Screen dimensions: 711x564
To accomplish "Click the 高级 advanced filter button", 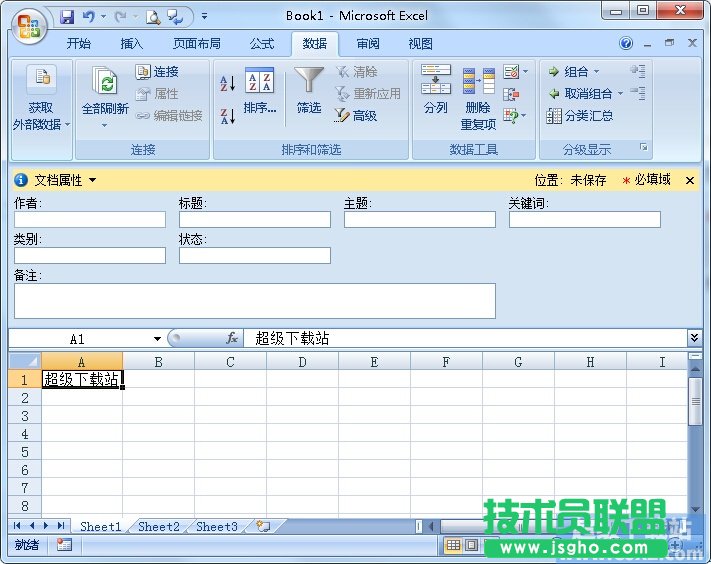I will [356, 116].
